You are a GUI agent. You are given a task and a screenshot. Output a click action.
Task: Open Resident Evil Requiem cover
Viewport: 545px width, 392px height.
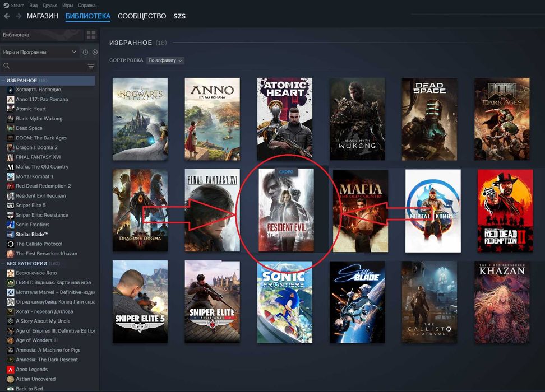tap(287, 211)
